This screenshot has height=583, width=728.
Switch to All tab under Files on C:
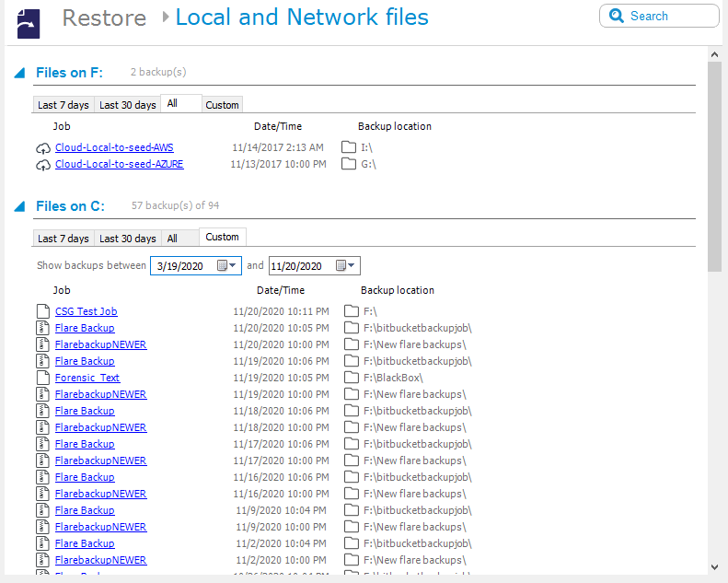tap(172, 239)
